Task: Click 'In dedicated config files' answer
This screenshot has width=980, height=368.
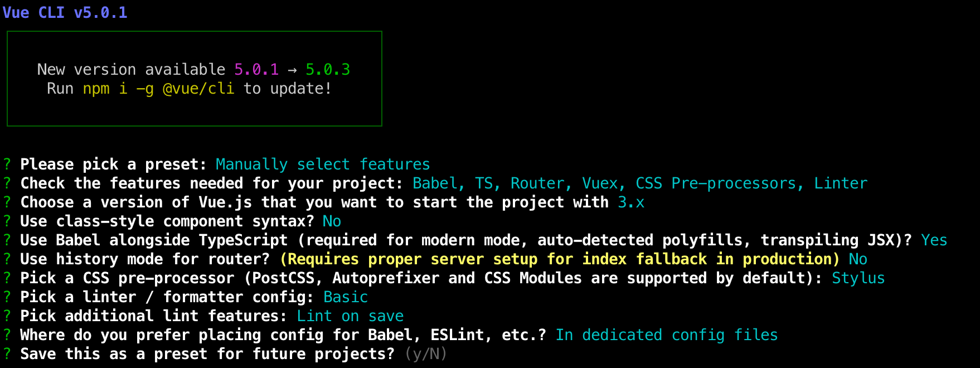Action: tap(667, 335)
